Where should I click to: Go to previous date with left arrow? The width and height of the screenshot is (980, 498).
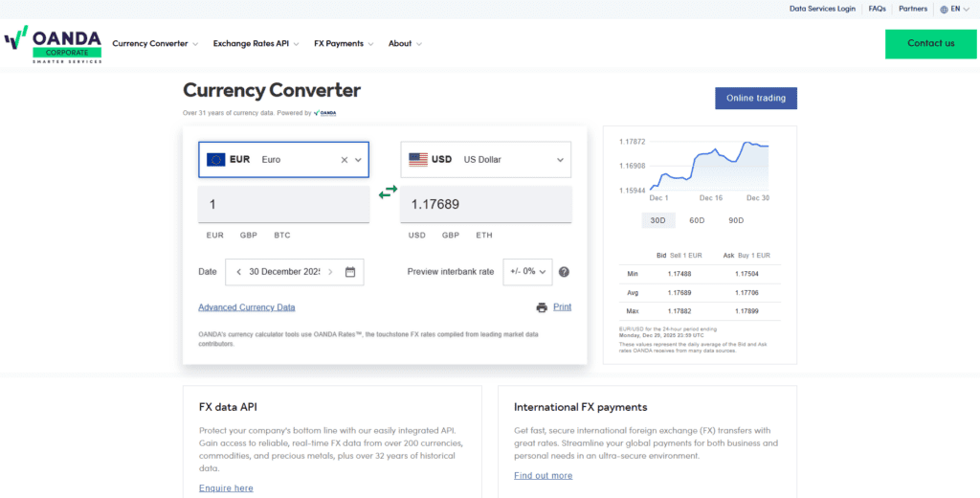tap(238, 272)
